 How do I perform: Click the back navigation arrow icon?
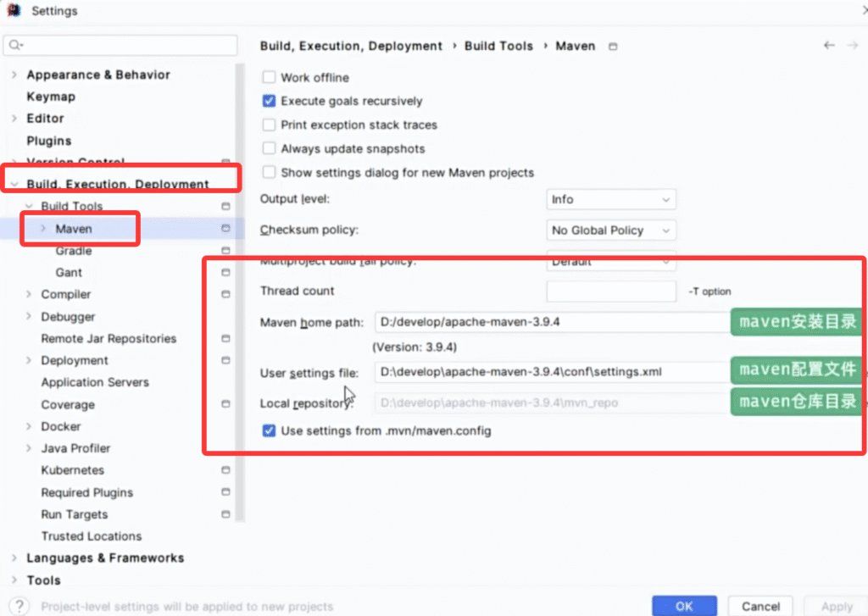coord(829,46)
